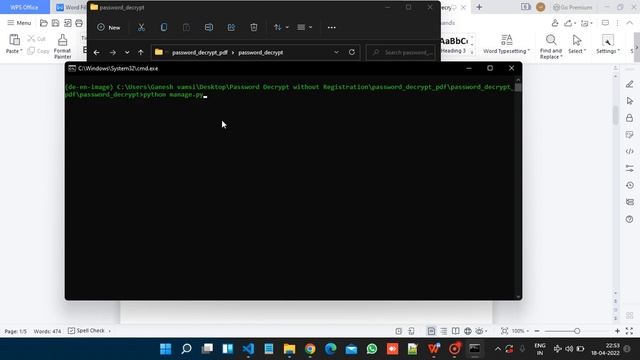The width and height of the screenshot is (640, 360).
Task: Click the Save icon in WPS quick toolbar
Action: point(55,23)
